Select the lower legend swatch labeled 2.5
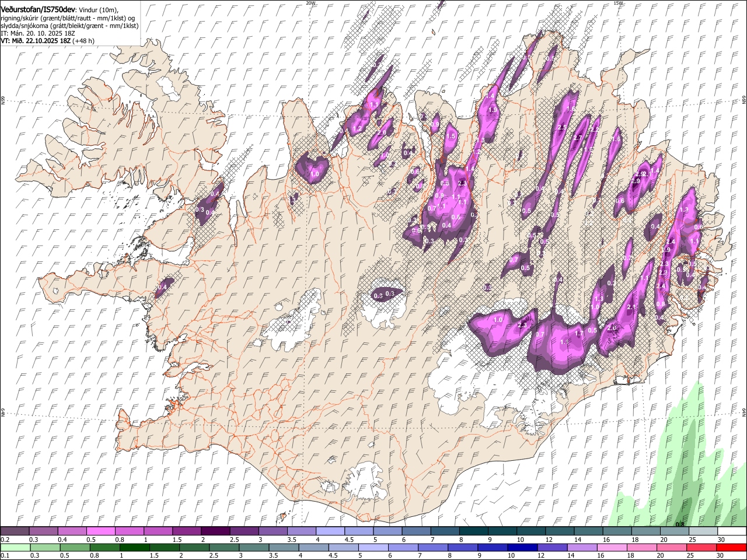The height and width of the screenshot is (560, 747). pos(224,548)
